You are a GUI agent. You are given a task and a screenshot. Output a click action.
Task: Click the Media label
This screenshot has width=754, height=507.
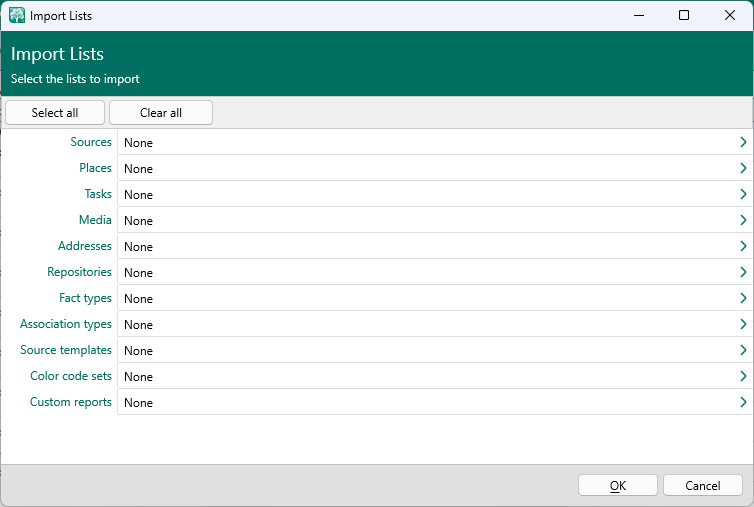[95, 220]
